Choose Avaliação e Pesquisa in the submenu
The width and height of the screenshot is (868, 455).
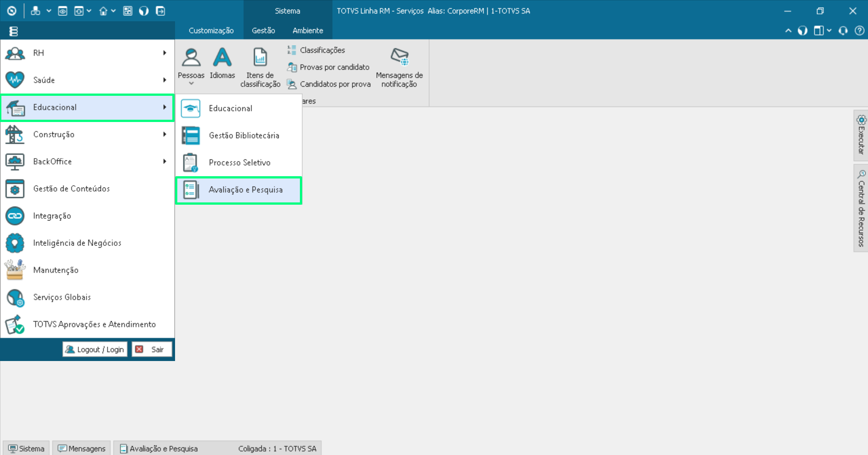[x=238, y=190]
